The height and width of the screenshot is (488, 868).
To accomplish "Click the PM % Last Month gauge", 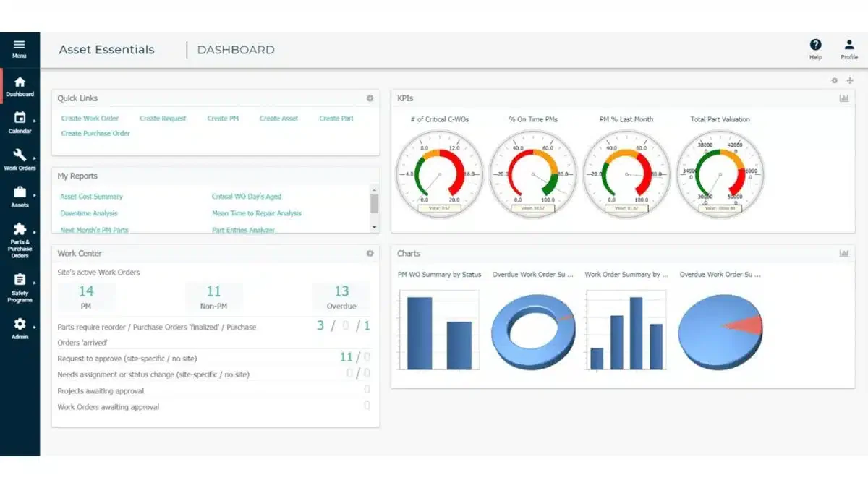I will tap(626, 174).
